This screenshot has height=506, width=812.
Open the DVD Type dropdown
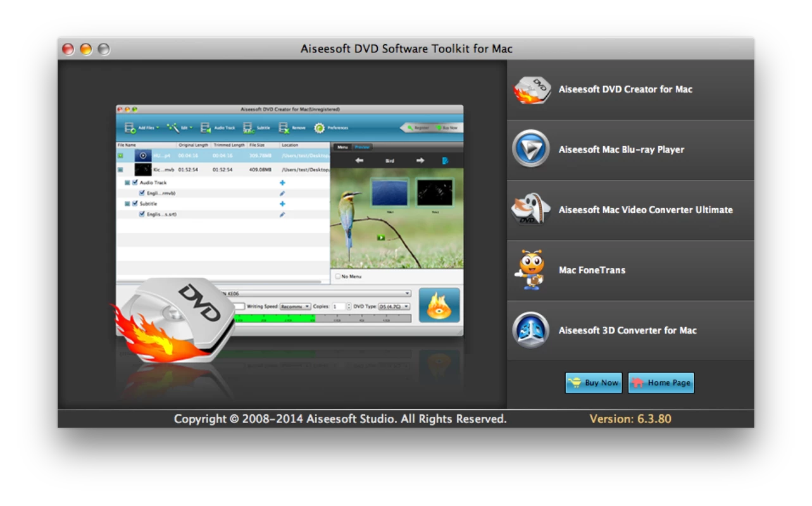(x=394, y=306)
